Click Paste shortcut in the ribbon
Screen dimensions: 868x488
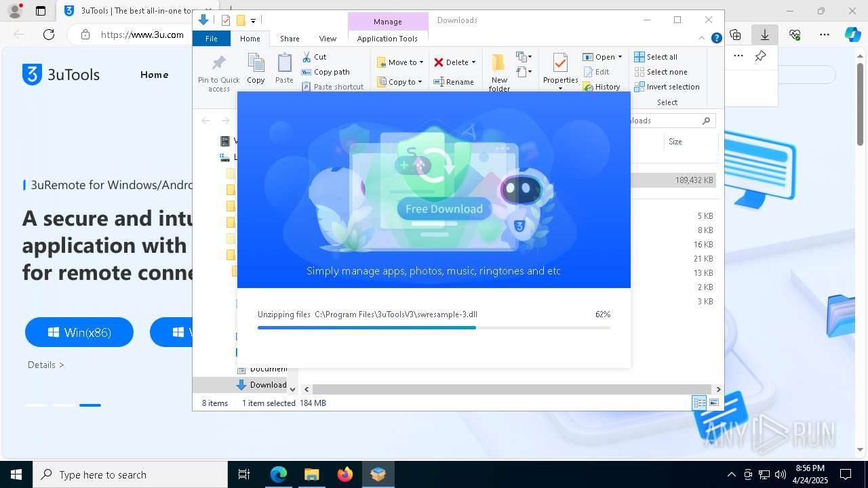pyautogui.click(x=332, y=87)
